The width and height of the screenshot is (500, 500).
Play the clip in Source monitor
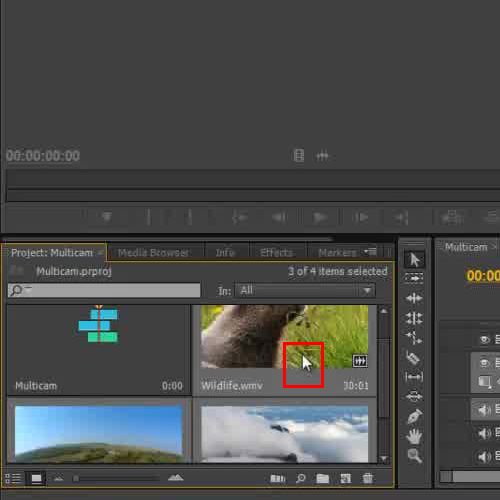tap(320, 217)
